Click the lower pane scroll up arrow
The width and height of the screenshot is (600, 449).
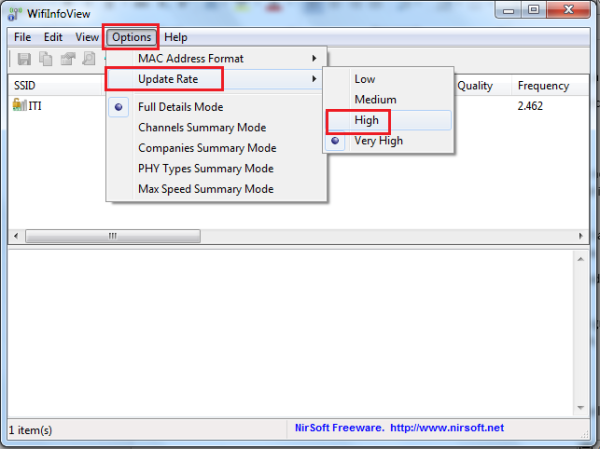[580, 259]
